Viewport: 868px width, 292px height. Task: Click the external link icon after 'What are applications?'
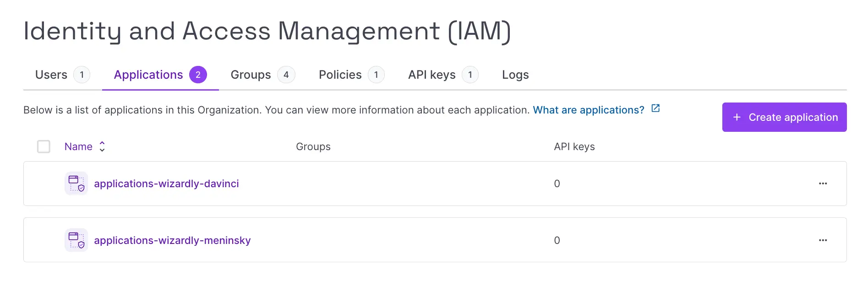pyautogui.click(x=655, y=108)
